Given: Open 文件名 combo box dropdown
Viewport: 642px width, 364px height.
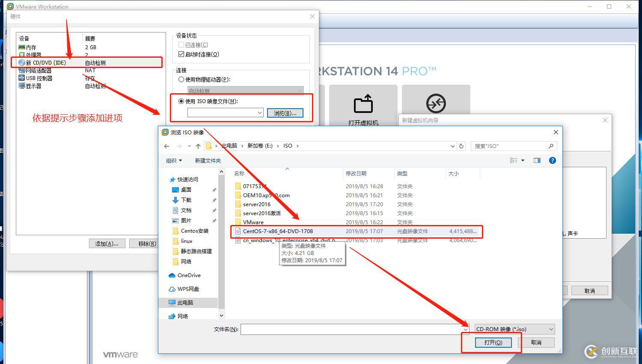Looking at the screenshot, I should coord(466,329).
